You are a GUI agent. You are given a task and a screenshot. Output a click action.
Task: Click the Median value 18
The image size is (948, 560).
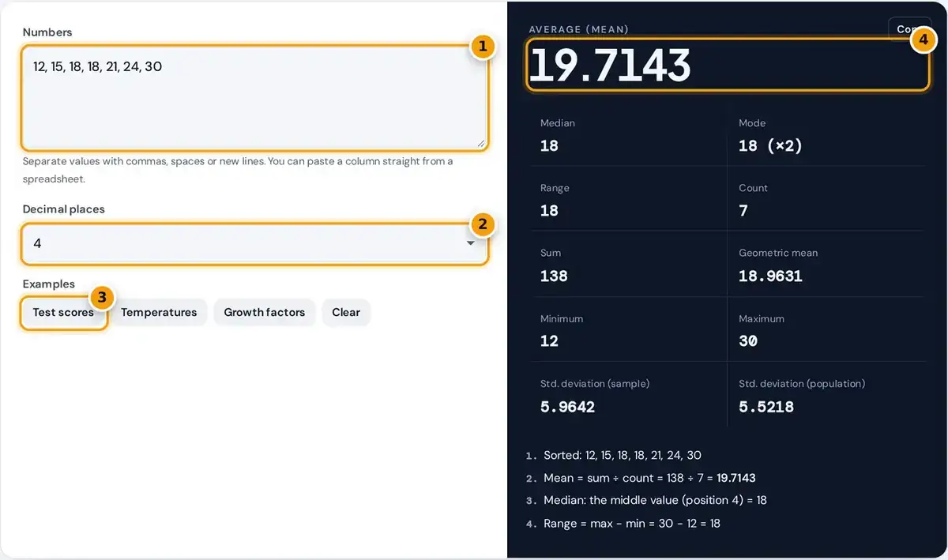pos(549,145)
